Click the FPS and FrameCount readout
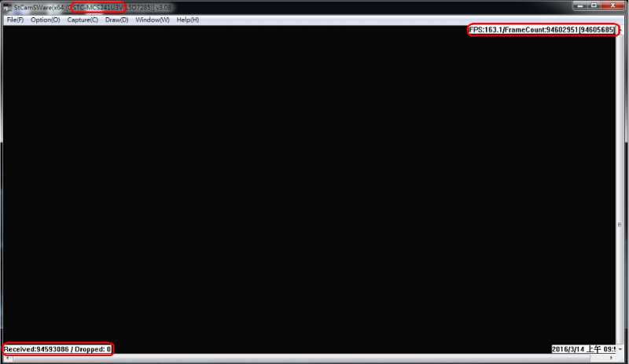This screenshot has width=629, height=364. click(x=542, y=30)
